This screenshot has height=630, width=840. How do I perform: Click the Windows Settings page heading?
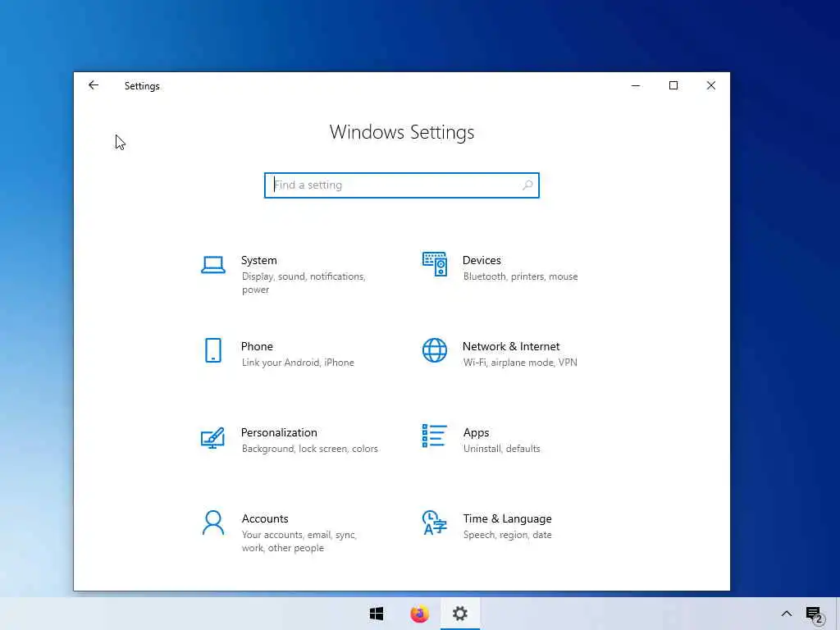pyautogui.click(x=402, y=132)
